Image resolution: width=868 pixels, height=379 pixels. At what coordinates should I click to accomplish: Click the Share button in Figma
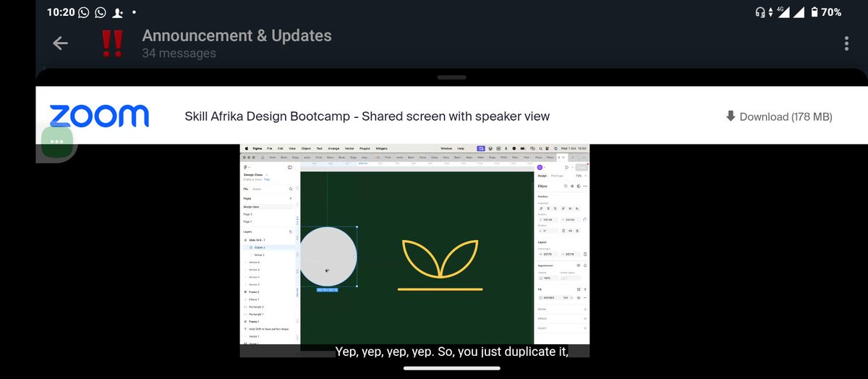click(582, 167)
